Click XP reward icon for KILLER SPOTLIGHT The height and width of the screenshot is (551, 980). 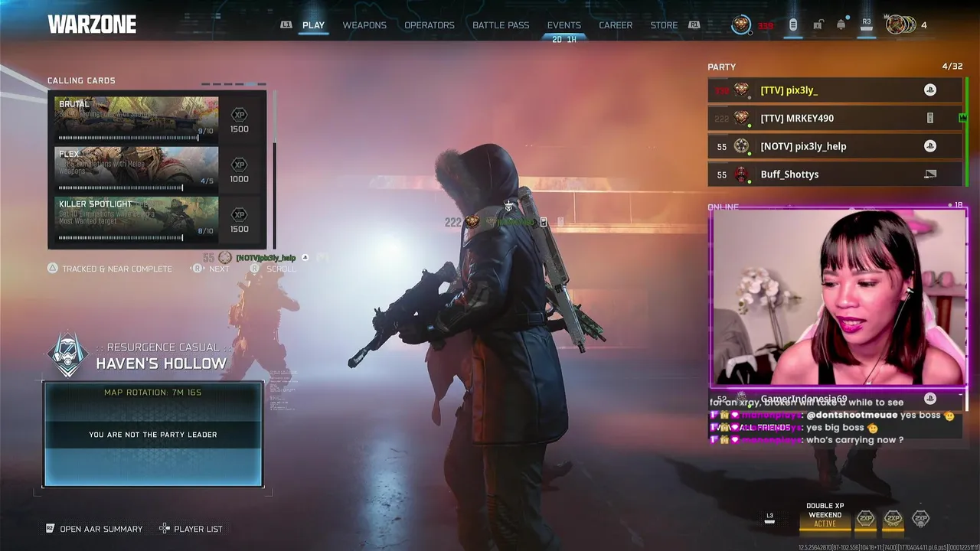click(240, 215)
